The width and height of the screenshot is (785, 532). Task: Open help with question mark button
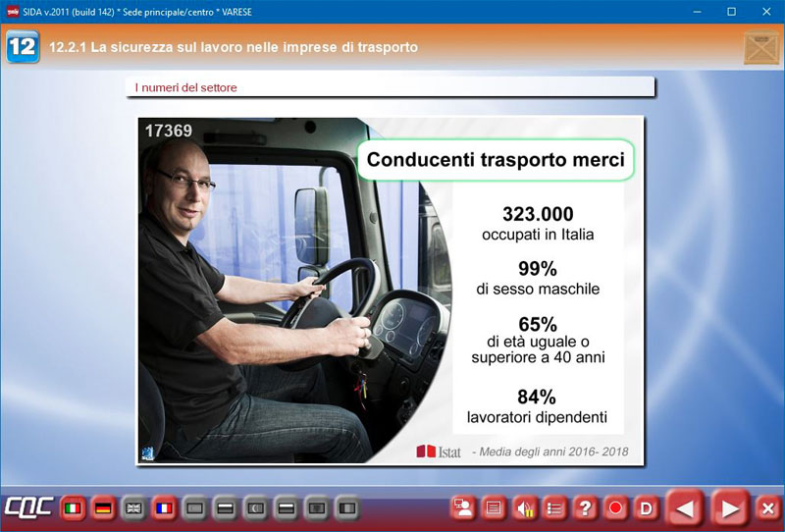tap(585, 508)
